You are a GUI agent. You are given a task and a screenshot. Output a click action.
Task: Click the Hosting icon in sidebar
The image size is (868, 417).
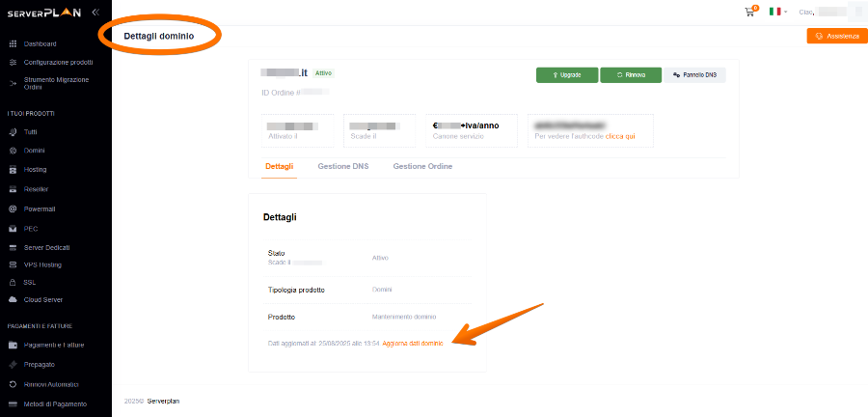(13, 170)
